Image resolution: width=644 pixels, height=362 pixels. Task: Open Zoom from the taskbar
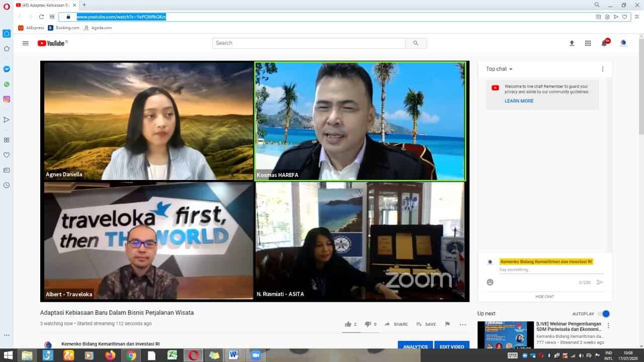[x=256, y=355]
